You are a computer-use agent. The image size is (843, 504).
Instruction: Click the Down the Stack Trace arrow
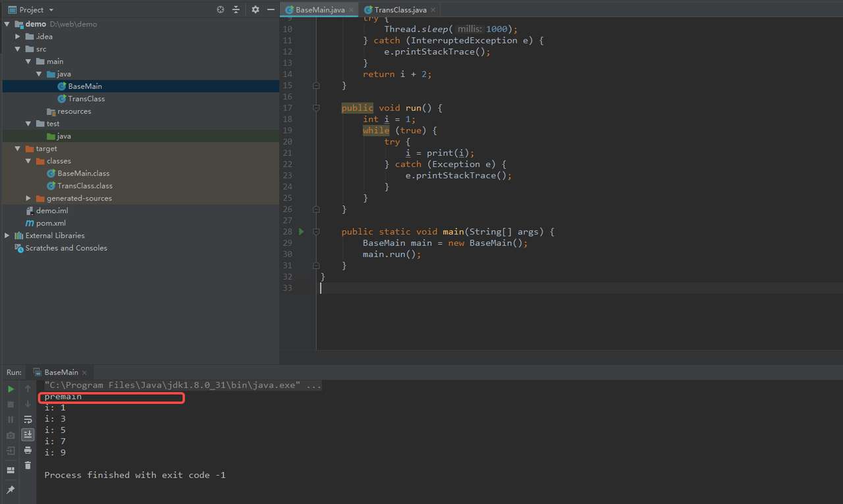(x=28, y=404)
